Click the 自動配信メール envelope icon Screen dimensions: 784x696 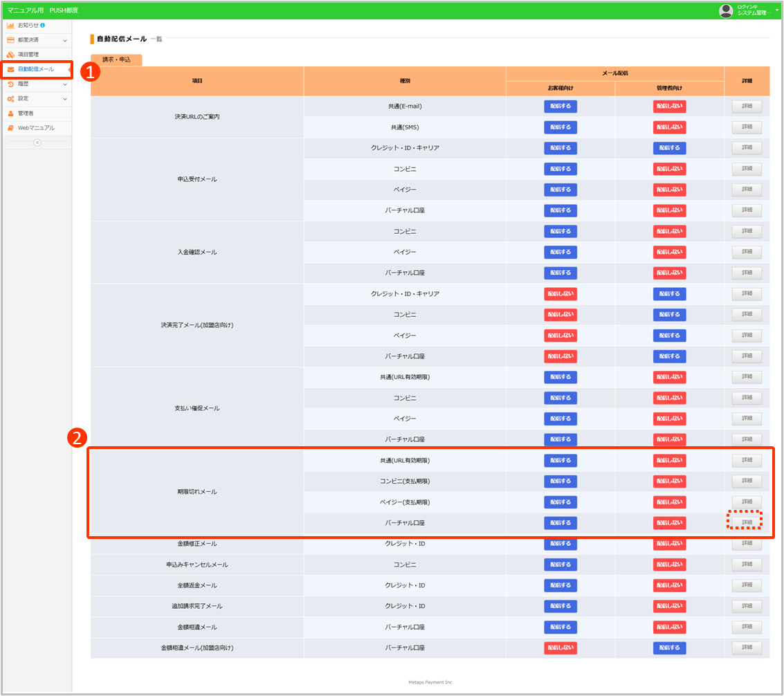(10, 69)
